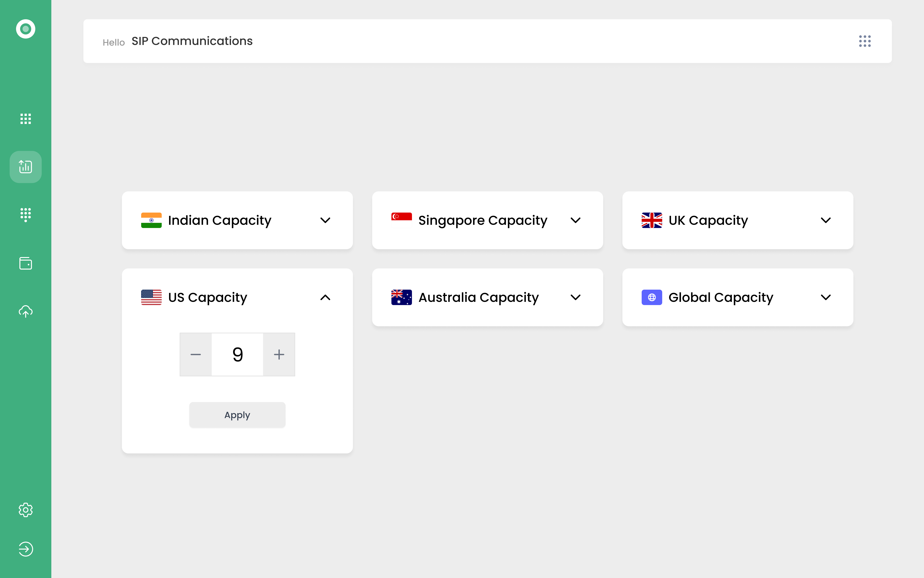Expand the Singapore Capacity chevron
This screenshot has height=578, width=924.
click(x=575, y=220)
